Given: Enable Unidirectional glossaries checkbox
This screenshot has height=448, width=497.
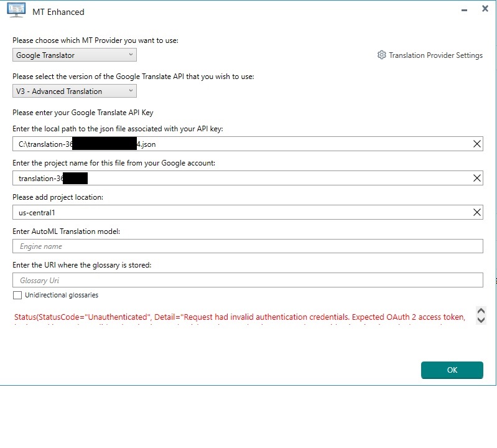Looking at the screenshot, I should point(17,295).
